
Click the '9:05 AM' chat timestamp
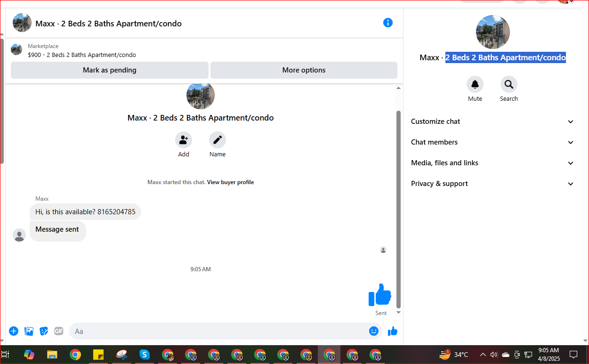point(201,269)
